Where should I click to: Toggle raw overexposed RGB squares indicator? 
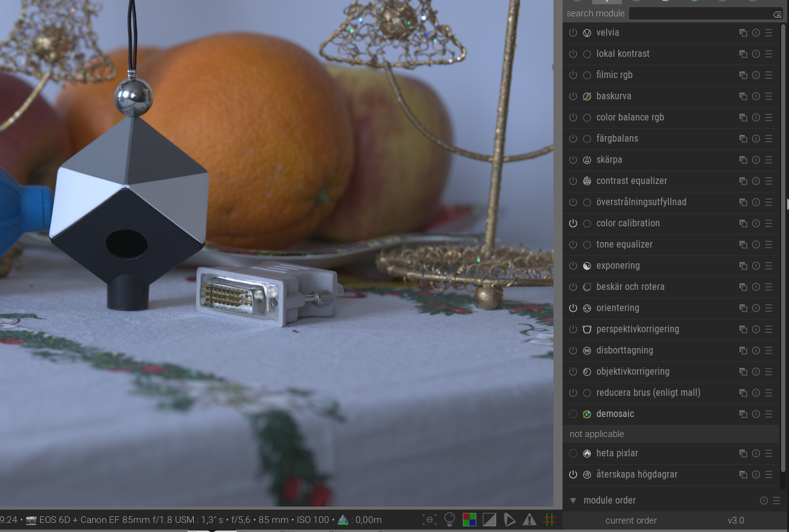pyautogui.click(x=469, y=519)
